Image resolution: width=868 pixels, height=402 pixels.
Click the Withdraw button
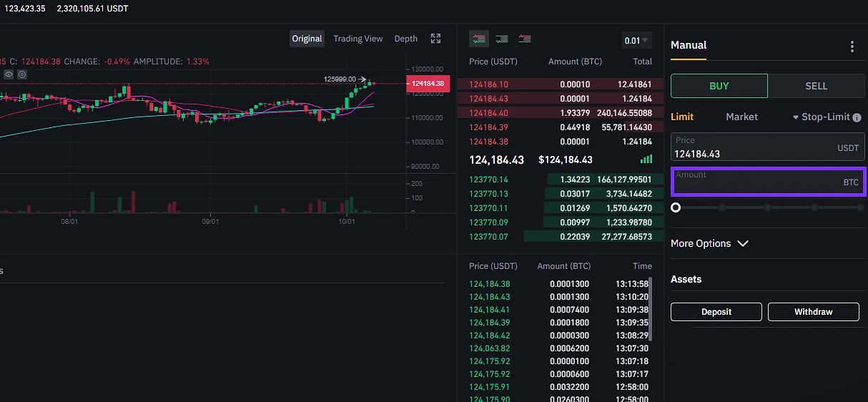tap(814, 312)
